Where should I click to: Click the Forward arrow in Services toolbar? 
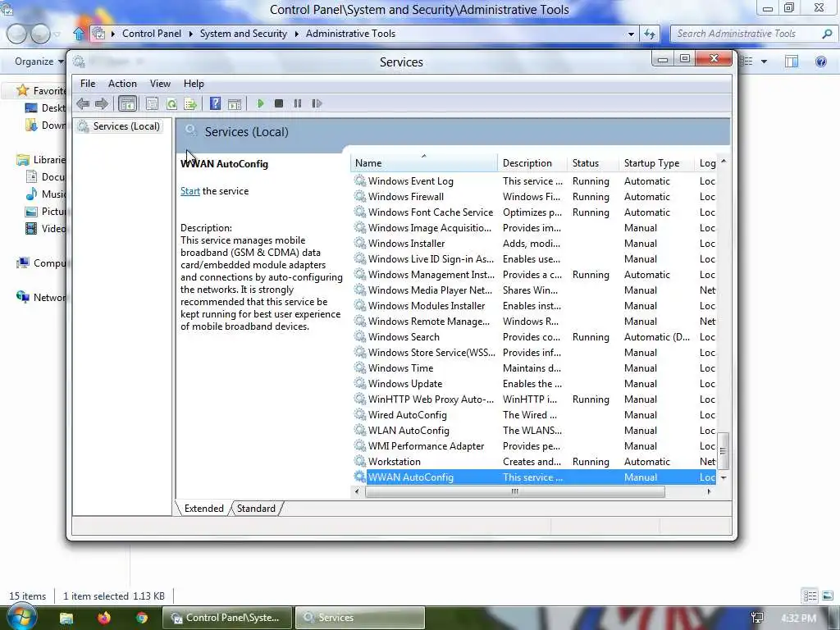(x=101, y=103)
